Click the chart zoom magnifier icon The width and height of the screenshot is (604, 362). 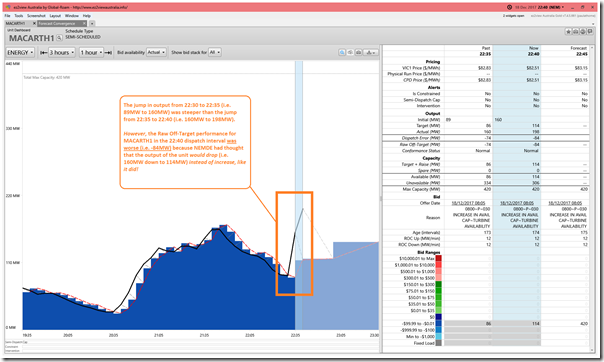tap(342, 52)
